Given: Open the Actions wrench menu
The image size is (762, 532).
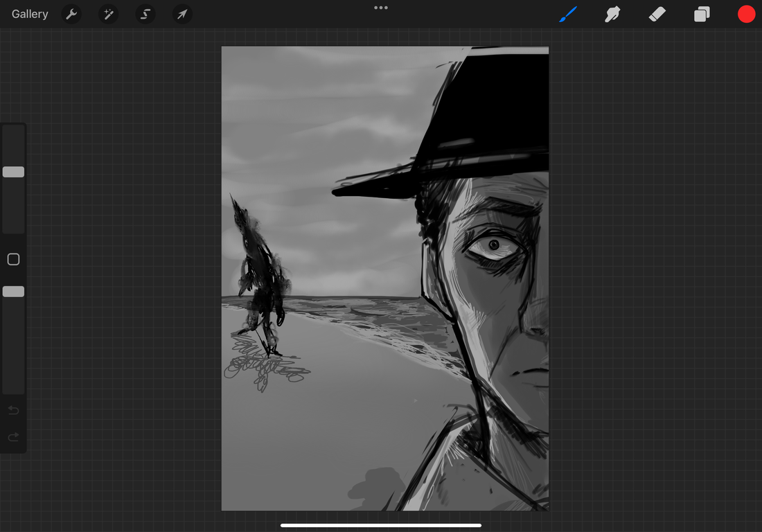Looking at the screenshot, I should tap(71, 14).
